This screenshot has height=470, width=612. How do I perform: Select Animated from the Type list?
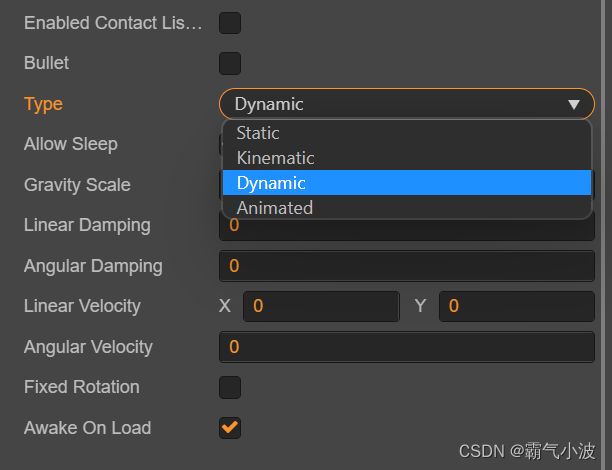pyautogui.click(x=407, y=207)
